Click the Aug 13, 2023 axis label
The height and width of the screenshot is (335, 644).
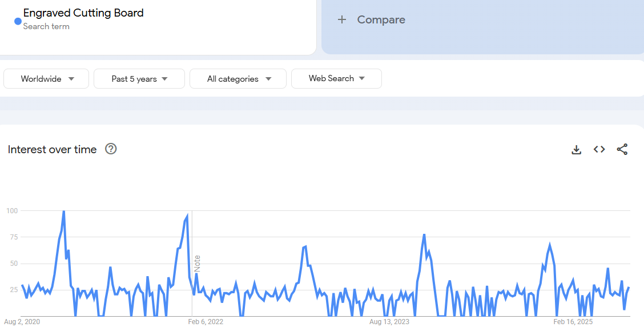point(389,322)
